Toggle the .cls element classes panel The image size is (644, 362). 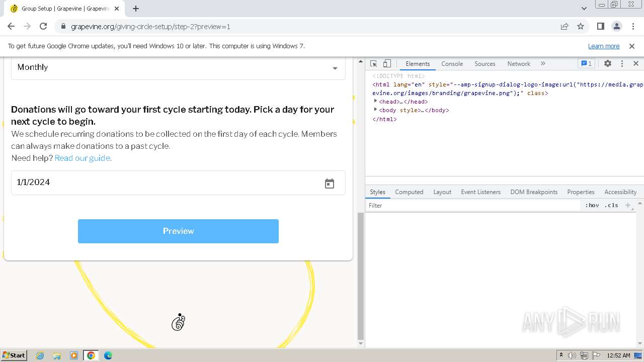coord(612,205)
